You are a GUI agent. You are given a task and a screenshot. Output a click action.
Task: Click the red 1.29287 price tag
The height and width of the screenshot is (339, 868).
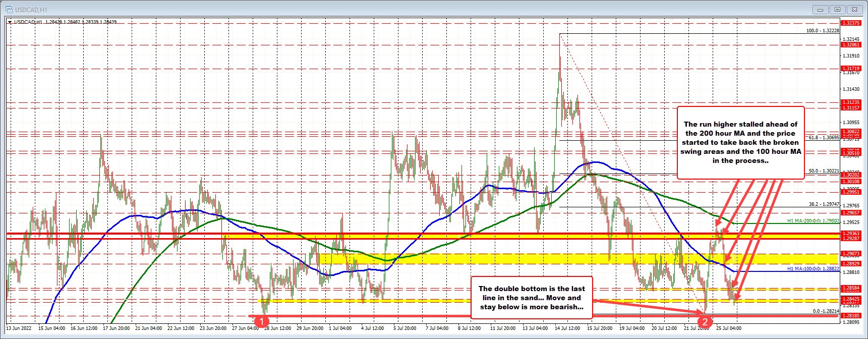click(851, 238)
